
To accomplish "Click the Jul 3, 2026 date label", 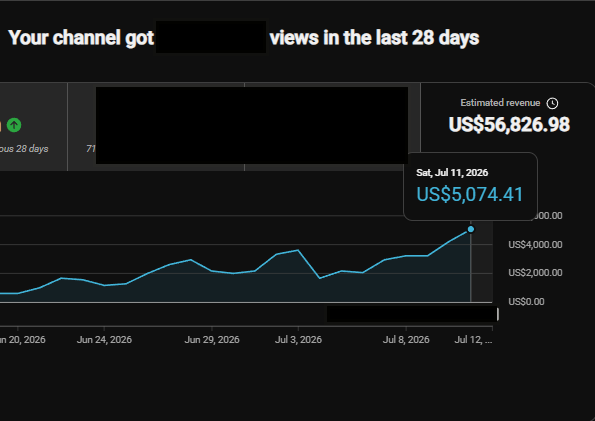I will pyautogui.click(x=298, y=340).
